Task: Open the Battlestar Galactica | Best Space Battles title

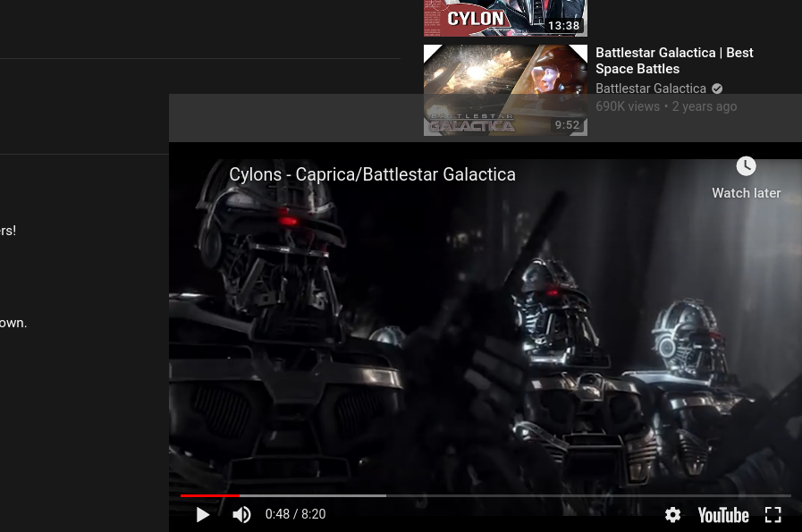Action: tap(674, 61)
